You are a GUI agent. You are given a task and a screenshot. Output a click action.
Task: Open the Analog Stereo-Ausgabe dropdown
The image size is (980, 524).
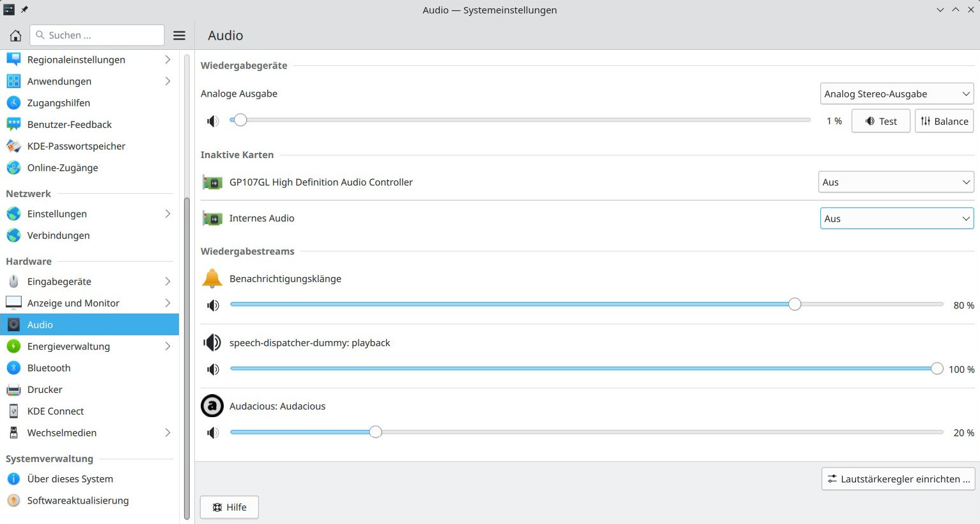coord(896,94)
